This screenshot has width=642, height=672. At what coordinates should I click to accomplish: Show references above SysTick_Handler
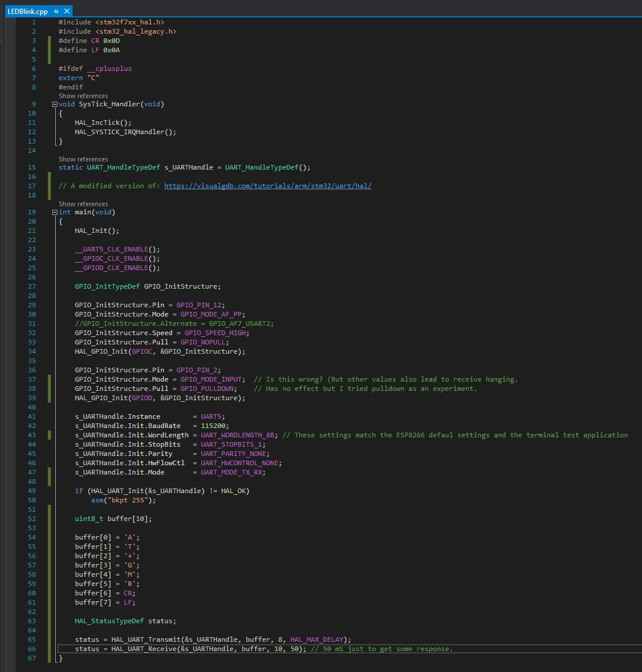click(83, 96)
